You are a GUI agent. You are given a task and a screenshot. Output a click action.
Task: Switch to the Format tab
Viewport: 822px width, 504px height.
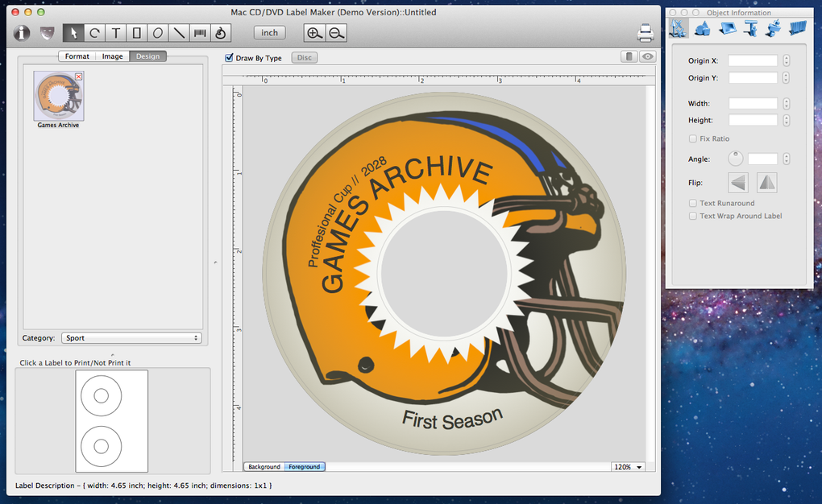pyautogui.click(x=77, y=56)
